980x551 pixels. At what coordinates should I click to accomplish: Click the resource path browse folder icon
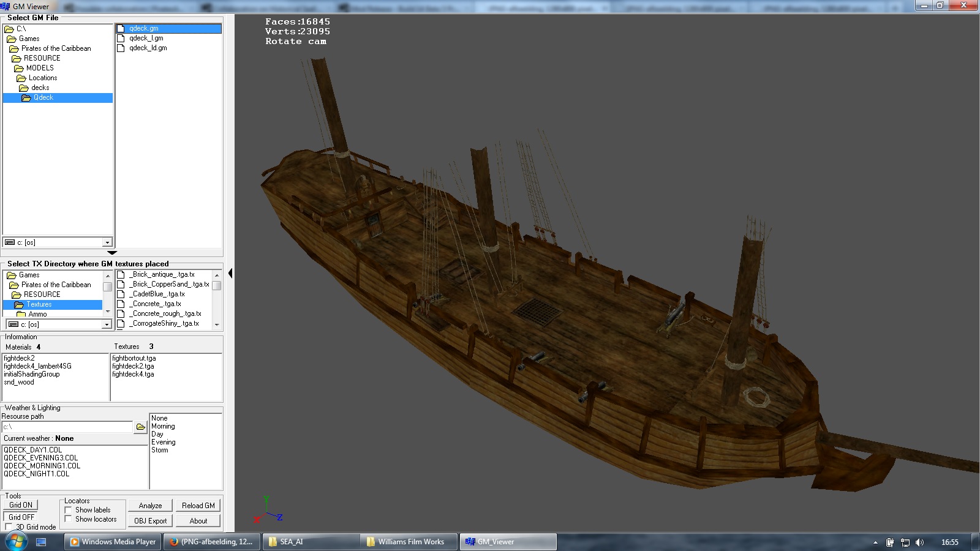coord(141,427)
